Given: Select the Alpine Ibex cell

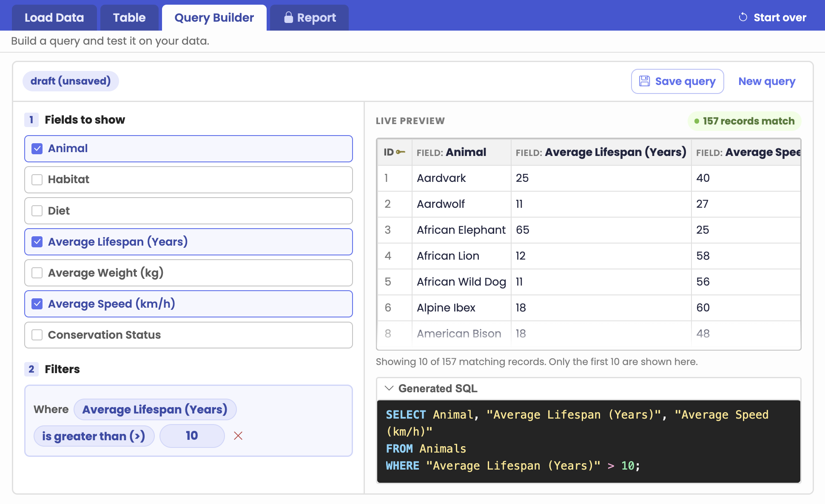Looking at the screenshot, I should (x=461, y=308).
